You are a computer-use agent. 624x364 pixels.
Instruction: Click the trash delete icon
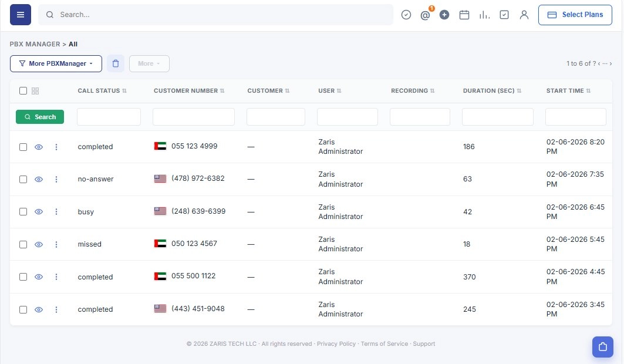(116, 63)
